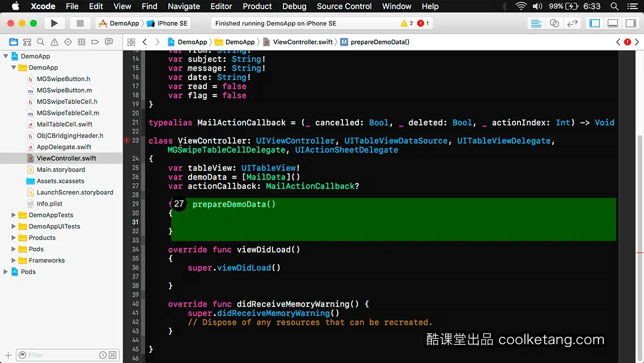This screenshot has height=363, width=644.
Task: Click the red error indicator in jump bar
Action: tap(628, 42)
